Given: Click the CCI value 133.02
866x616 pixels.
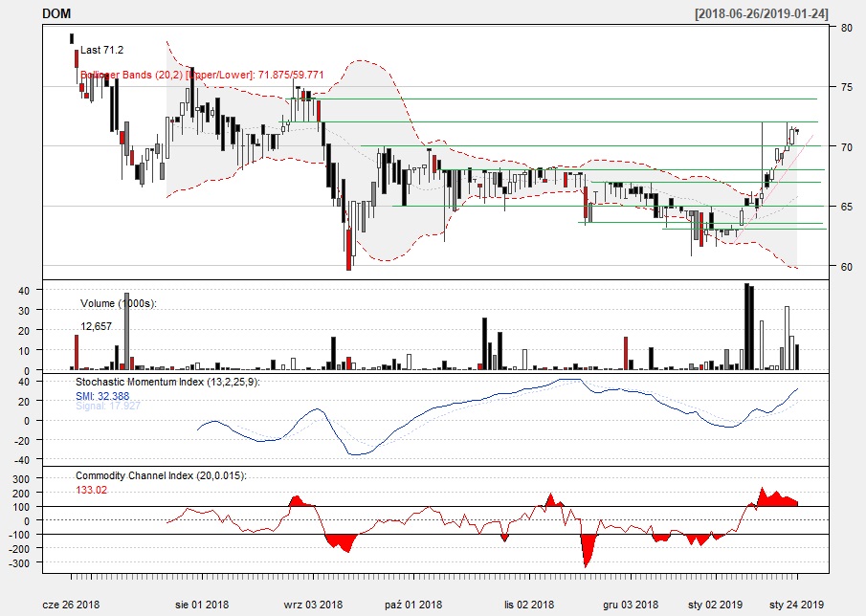Looking at the screenshot, I should [x=91, y=490].
